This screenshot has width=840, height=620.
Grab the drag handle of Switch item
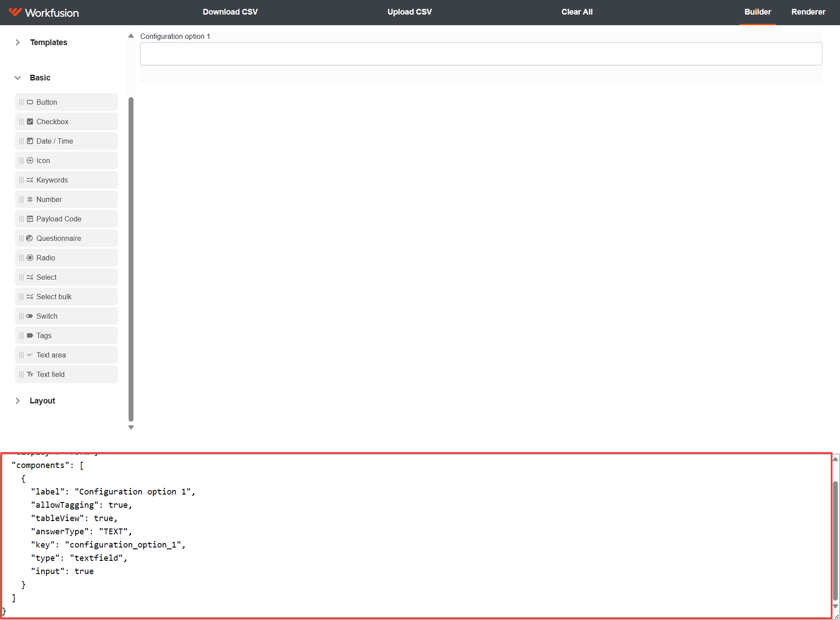pos(21,316)
